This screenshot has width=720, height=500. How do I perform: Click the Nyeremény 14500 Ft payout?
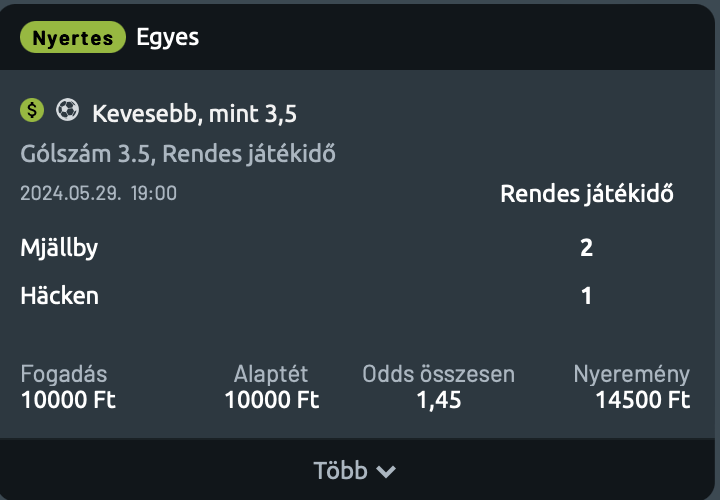(x=643, y=399)
